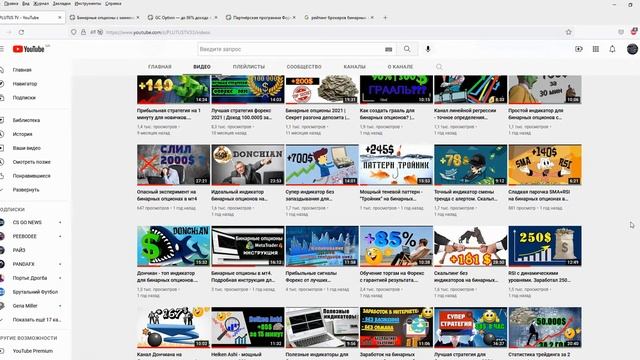This screenshot has width=640, height=360.
Task: Open Инструменты browser menu
Action: coord(88,4)
